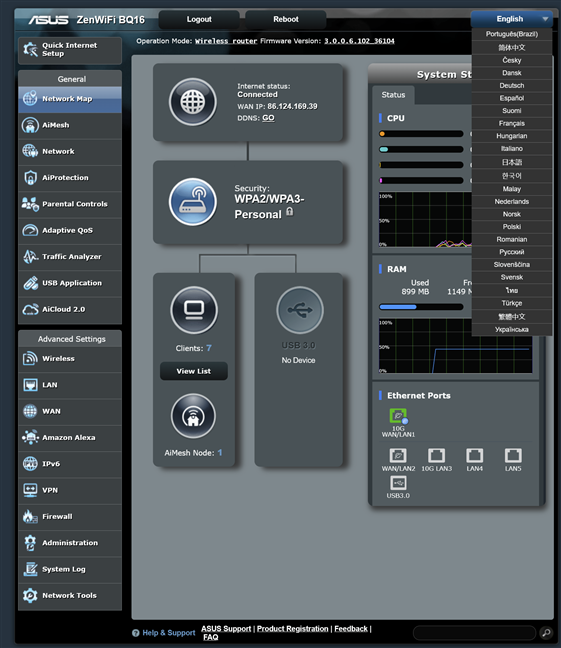The height and width of the screenshot is (648, 561).
Task: Open the Wireless router operation mode link
Action: click(226, 41)
